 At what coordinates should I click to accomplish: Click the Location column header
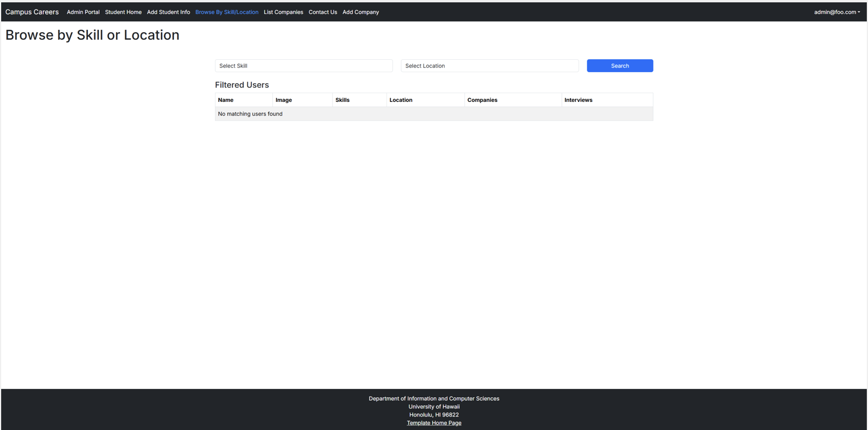tap(401, 100)
